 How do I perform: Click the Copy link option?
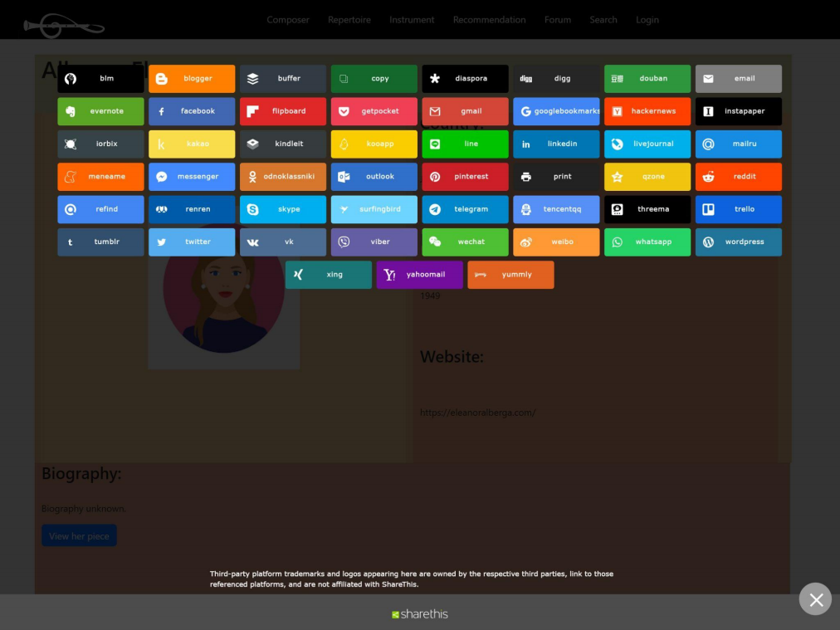pyautogui.click(x=374, y=78)
